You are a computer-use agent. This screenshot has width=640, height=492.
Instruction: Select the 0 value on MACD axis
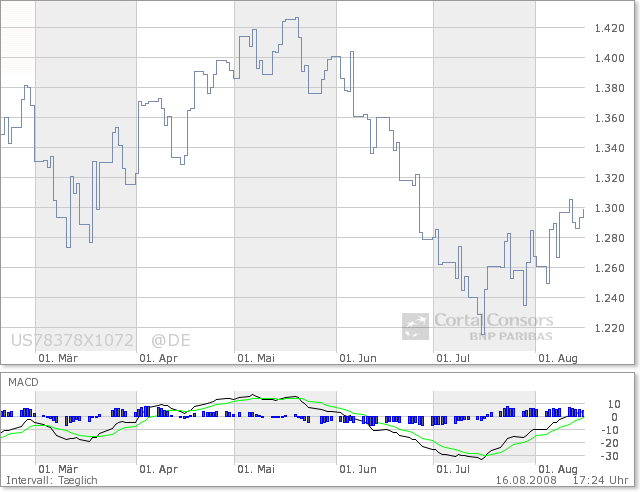pyautogui.click(x=614, y=417)
